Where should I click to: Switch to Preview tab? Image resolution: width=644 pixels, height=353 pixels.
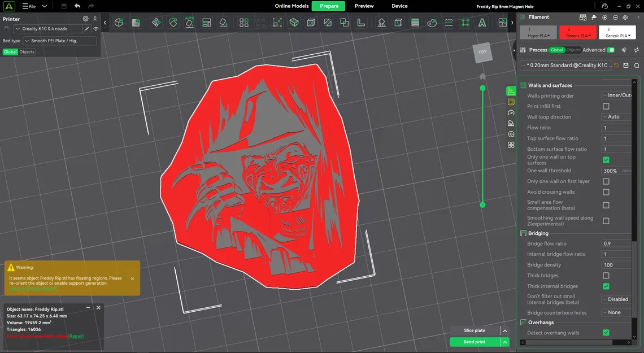364,6
